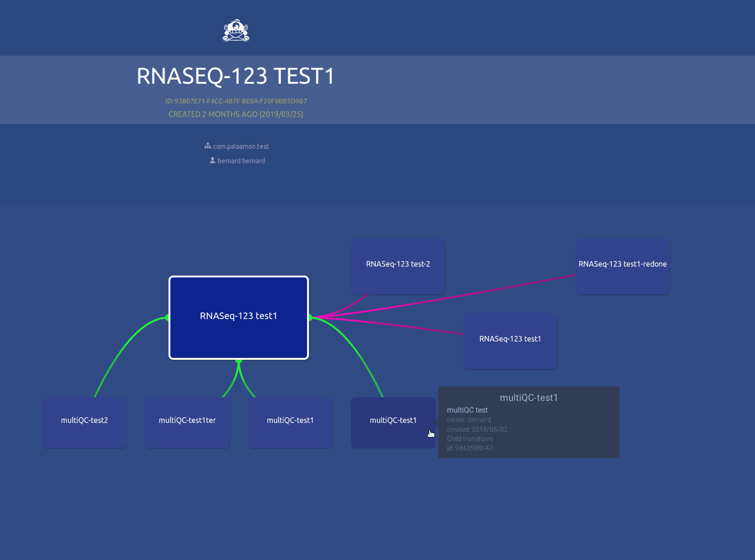Viewport: 755px width, 560px height.
Task: Click the RNASEQ-123 TEST1 page title
Action: coord(235,76)
